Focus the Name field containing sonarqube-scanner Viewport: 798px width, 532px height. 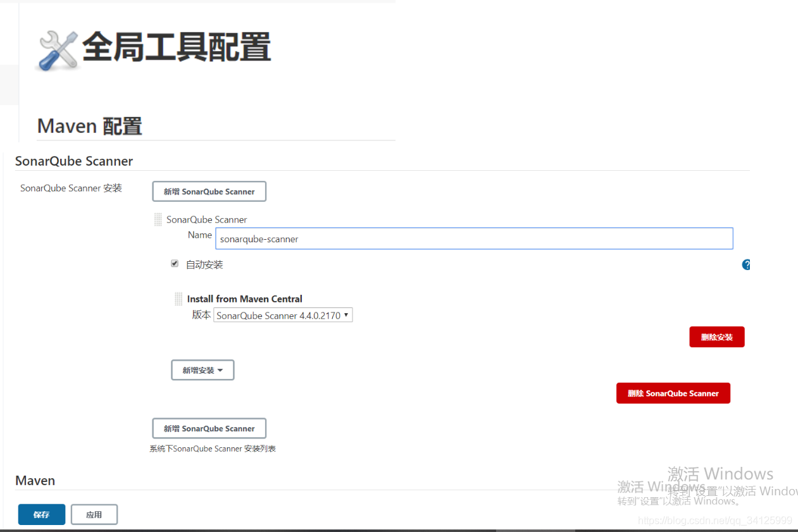474,238
